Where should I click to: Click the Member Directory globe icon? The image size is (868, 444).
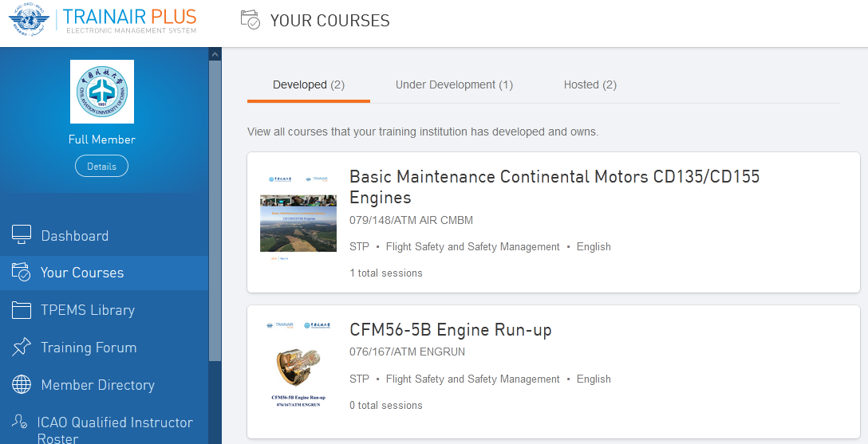(22, 385)
